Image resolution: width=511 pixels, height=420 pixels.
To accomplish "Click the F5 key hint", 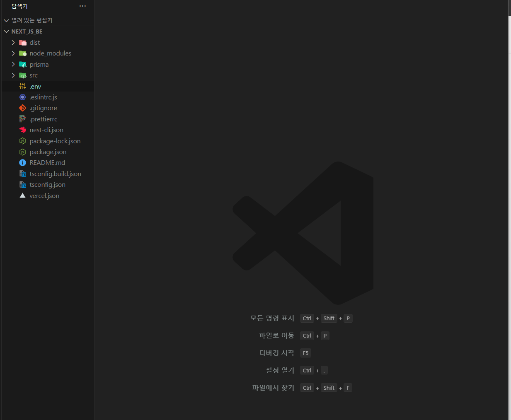I will (305, 353).
